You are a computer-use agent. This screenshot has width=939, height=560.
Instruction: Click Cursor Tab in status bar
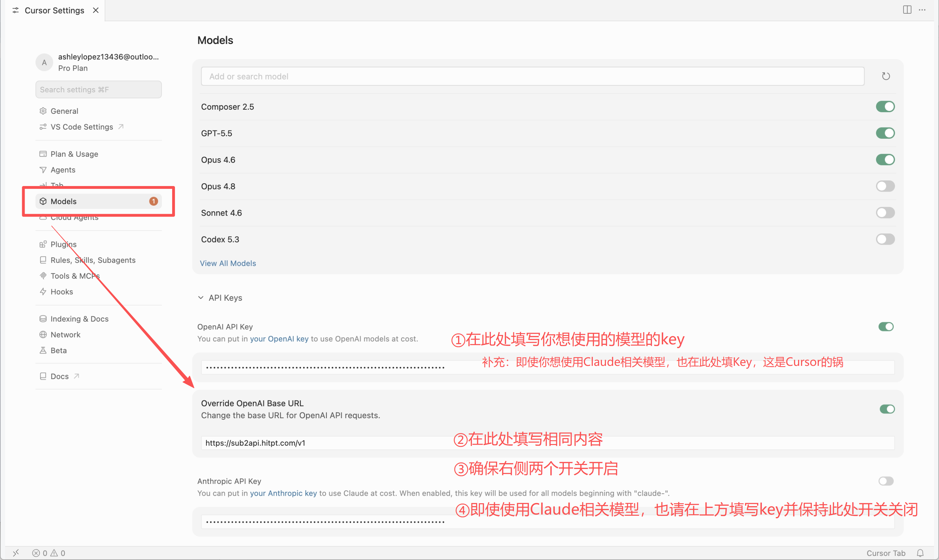click(x=886, y=553)
